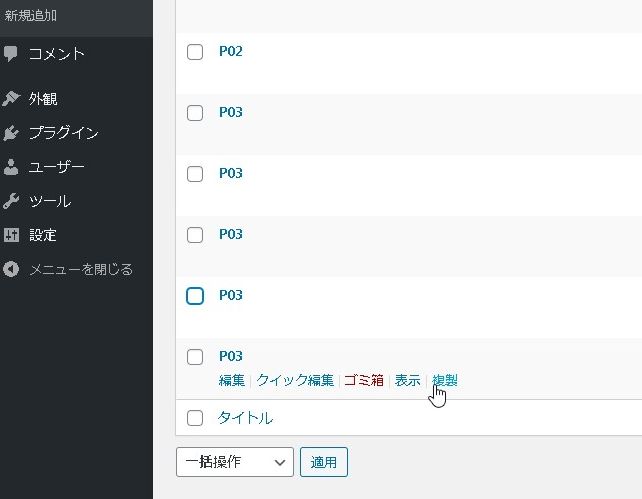This screenshot has height=499, width=642.
Task: Open the 一括操作 bulk actions dropdown
Action: point(234,462)
